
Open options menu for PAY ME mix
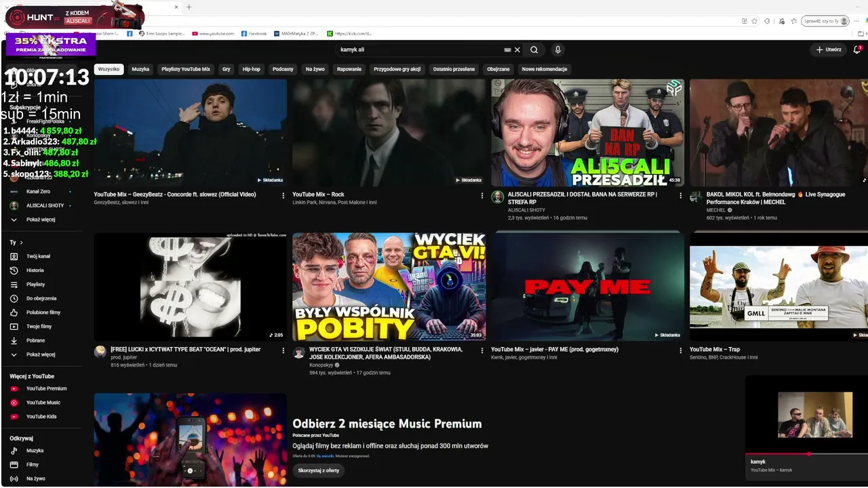coord(681,350)
